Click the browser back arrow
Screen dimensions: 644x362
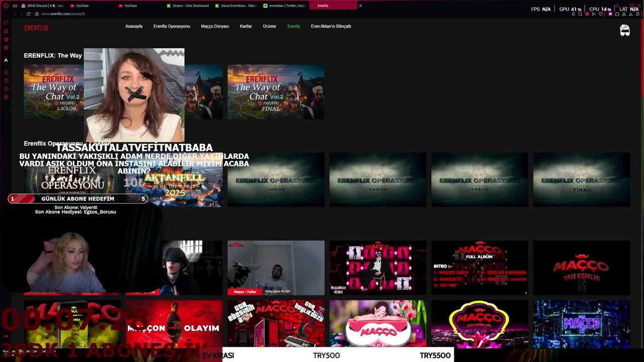(15, 14)
